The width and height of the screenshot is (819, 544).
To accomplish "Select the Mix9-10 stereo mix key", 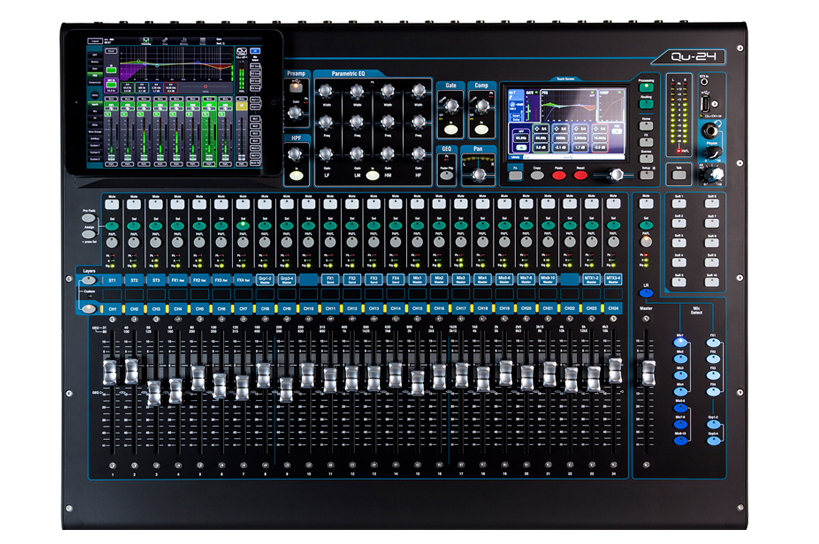I will [x=681, y=441].
